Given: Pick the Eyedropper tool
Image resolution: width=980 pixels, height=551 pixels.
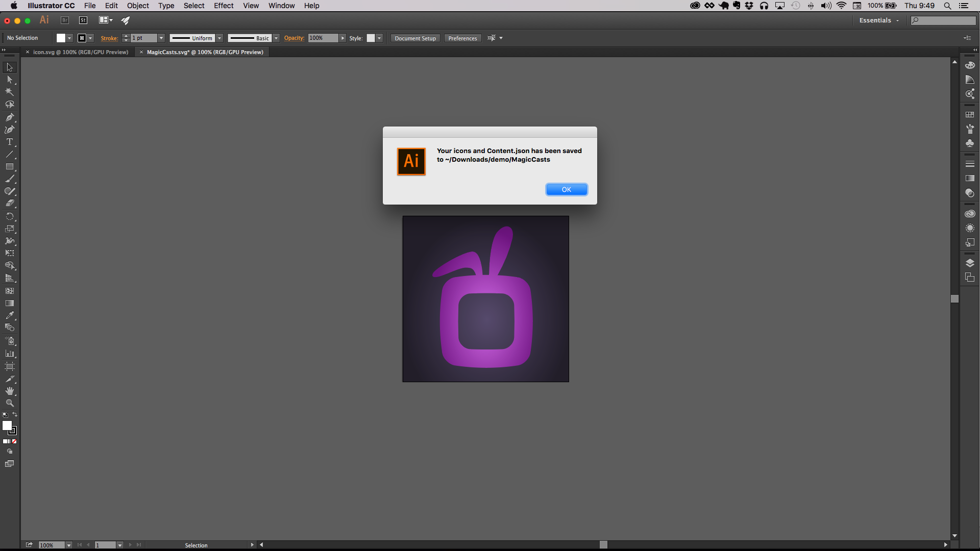Looking at the screenshot, I should [x=10, y=315].
